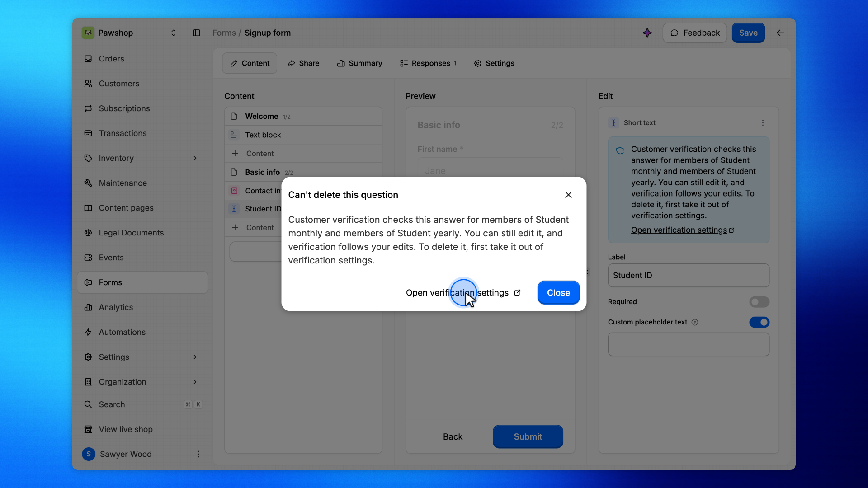The image size is (868, 488).
Task: Open Automations in the sidebar
Action: pos(142,332)
